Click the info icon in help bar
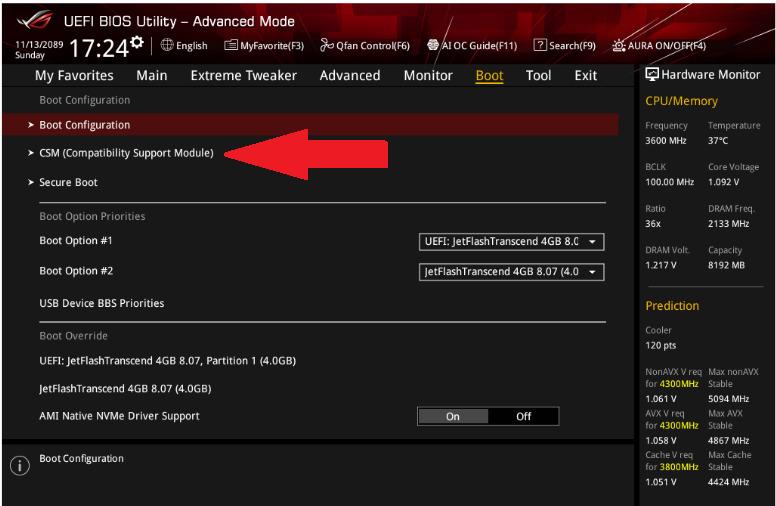The width and height of the screenshot is (776, 506). 20,466
